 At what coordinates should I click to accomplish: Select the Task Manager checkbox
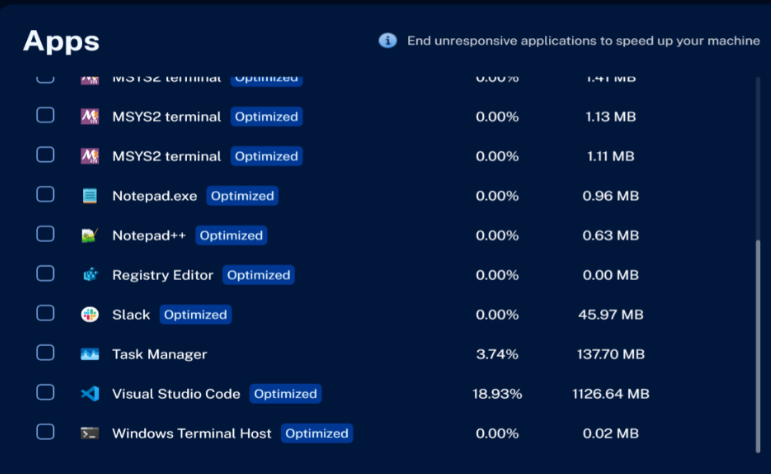45,353
